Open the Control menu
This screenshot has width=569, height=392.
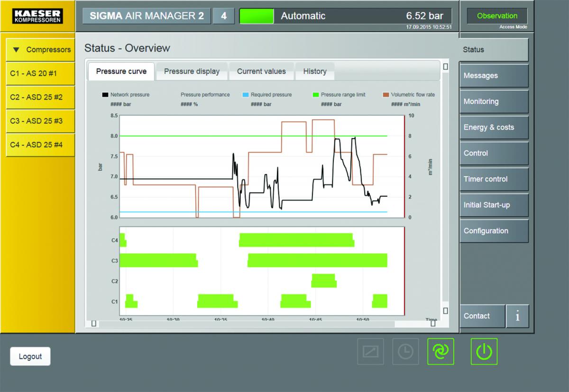tap(494, 153)
